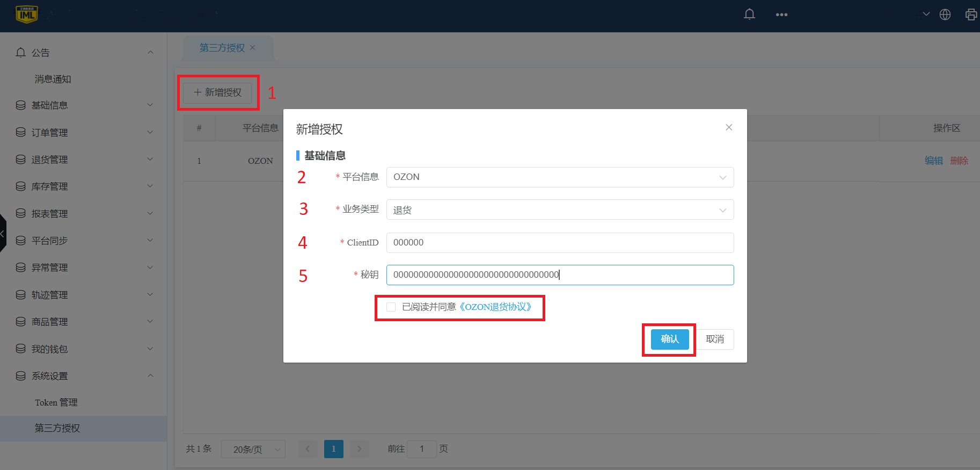
Task: Open the 平台同步 sidebar menu
Action: [83, 241]
